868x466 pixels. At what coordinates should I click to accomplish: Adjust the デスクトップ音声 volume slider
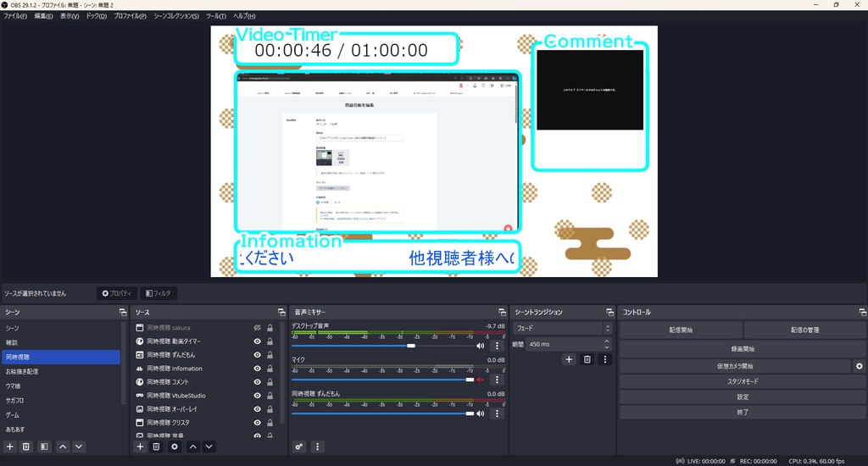pos(382,346)
